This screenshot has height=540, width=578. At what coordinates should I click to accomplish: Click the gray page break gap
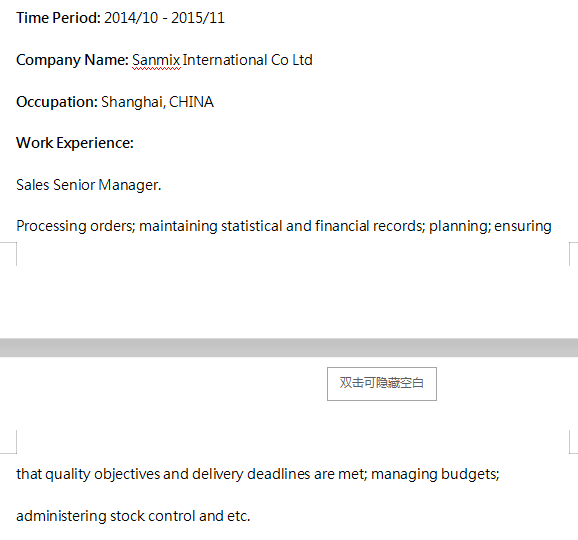[289, 348]
